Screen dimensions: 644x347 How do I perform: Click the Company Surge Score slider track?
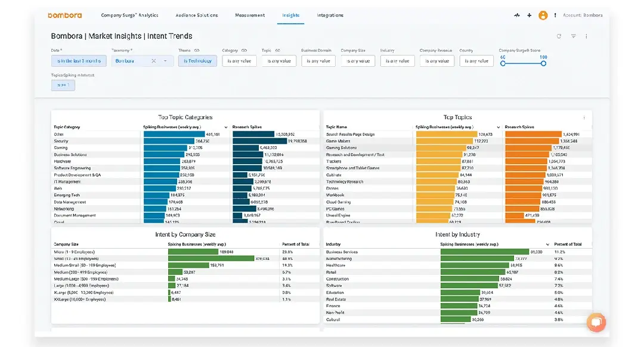[524, 63]
